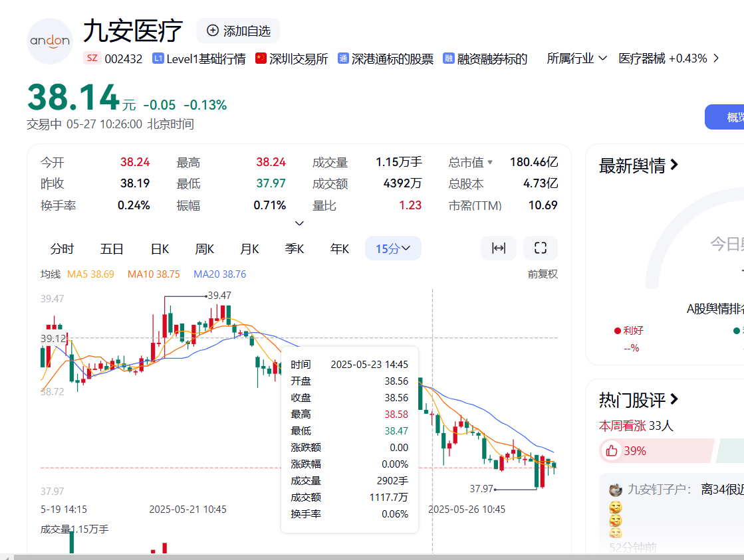This screenshot has height=560, width=744.
Task: Click 前复权 adjustment option
Action: coord(543,274)
